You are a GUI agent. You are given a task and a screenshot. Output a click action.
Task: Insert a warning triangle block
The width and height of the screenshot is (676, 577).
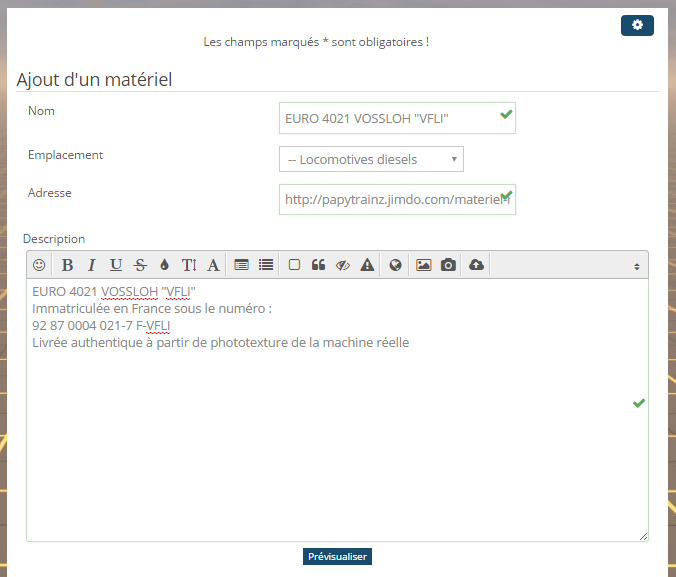tap(367, 265)
